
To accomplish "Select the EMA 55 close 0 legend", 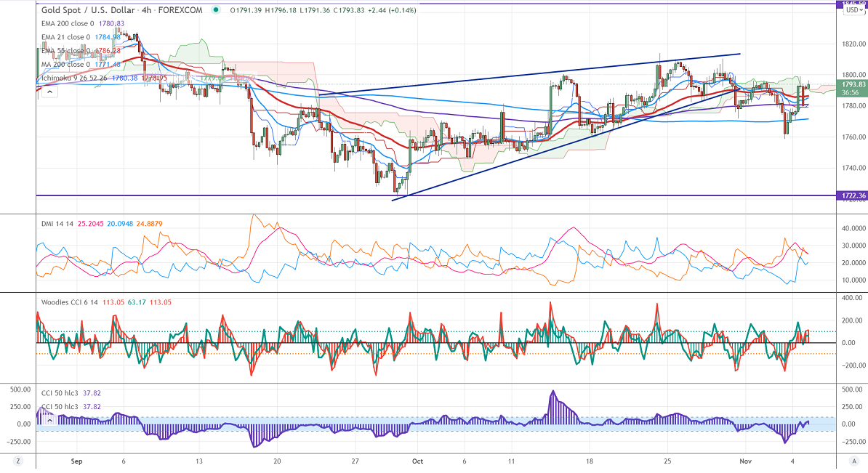I will [x=65, y=51].
